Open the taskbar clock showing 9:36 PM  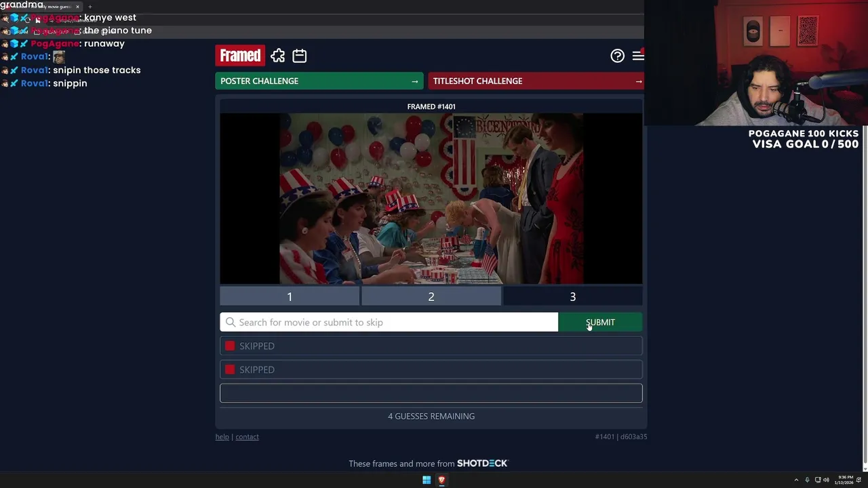845,480
